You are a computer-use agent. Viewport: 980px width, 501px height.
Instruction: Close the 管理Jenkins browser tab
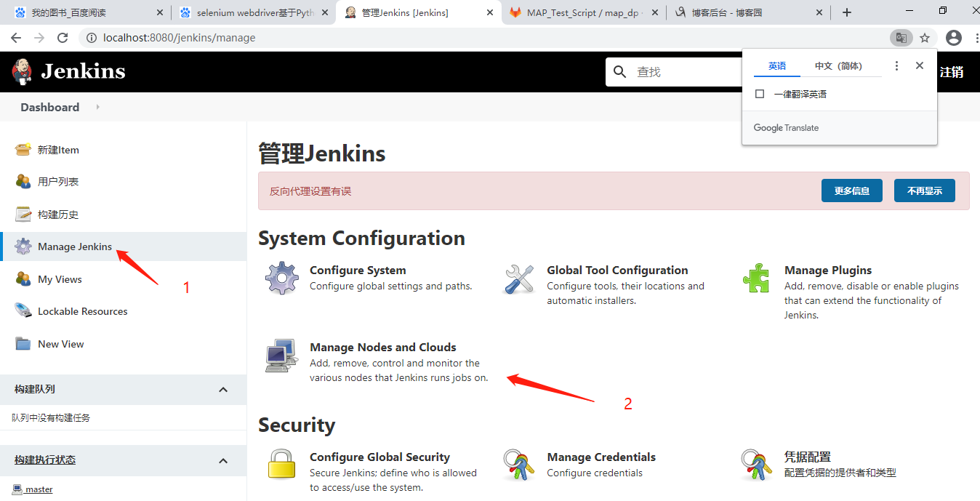click(490, 12)
